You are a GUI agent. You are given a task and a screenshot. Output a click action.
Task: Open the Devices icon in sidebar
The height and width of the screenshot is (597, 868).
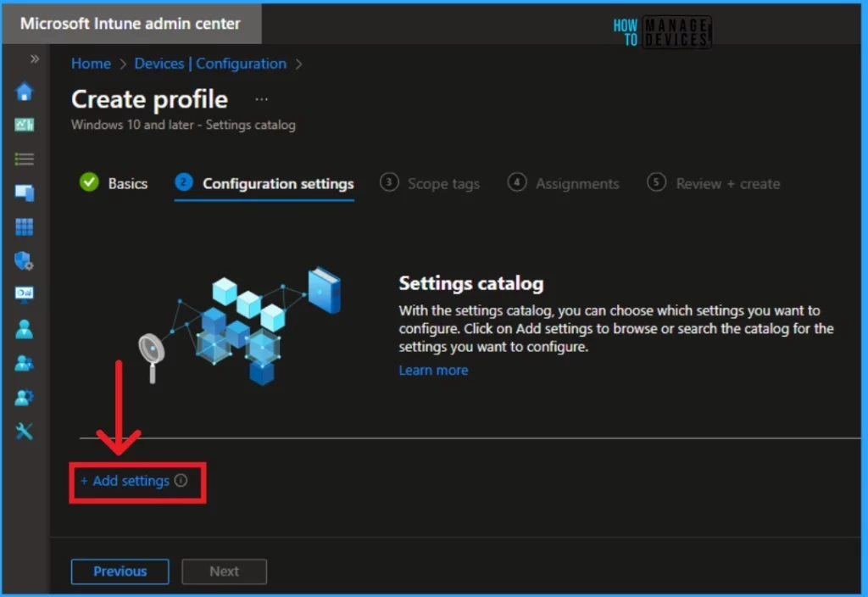tap(24, 192)
